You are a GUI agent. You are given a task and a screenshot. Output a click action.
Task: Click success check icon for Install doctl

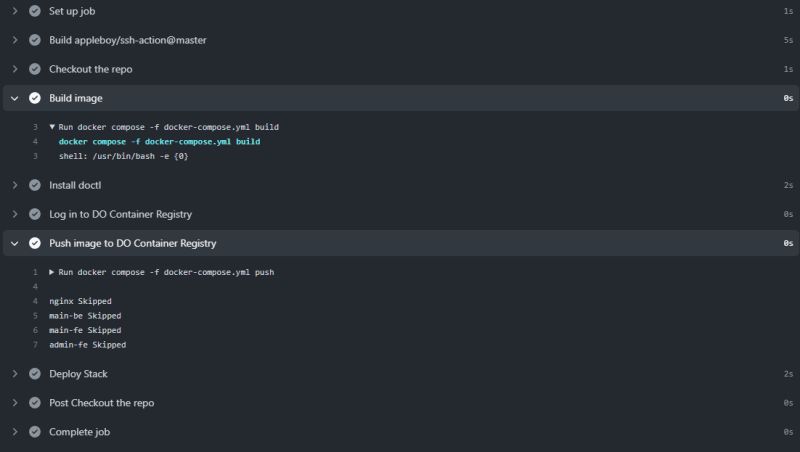click(35, 185)
